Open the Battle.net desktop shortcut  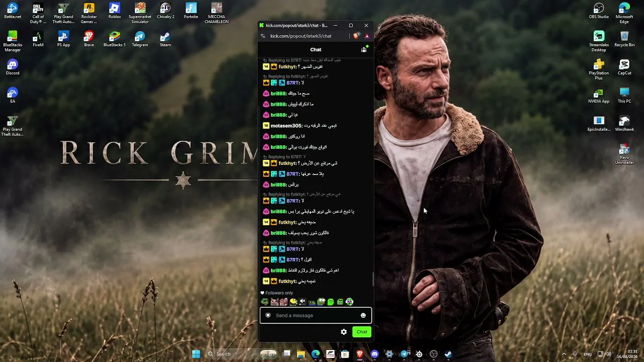coord(13,12)
